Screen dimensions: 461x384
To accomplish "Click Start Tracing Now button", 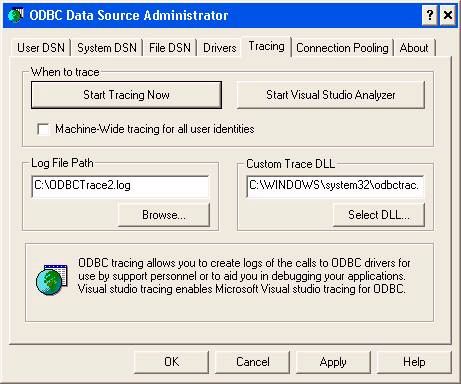I will (x=126, y=95).
